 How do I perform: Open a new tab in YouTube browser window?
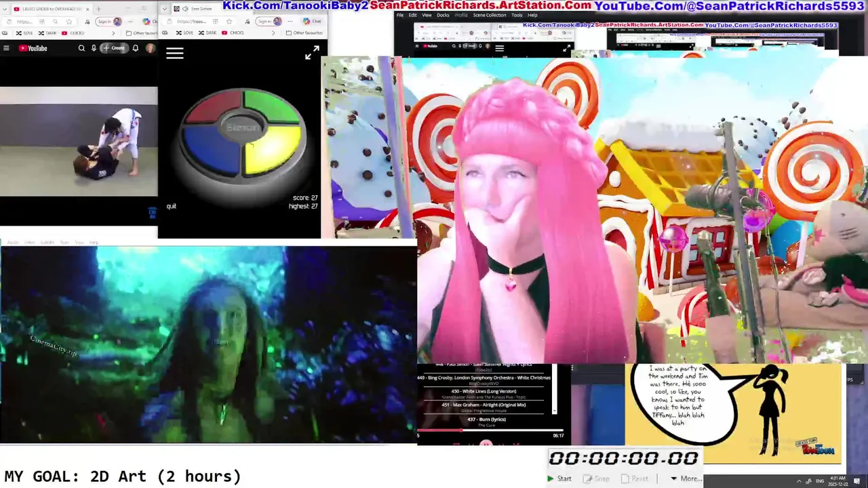click(x=98, y=9)
